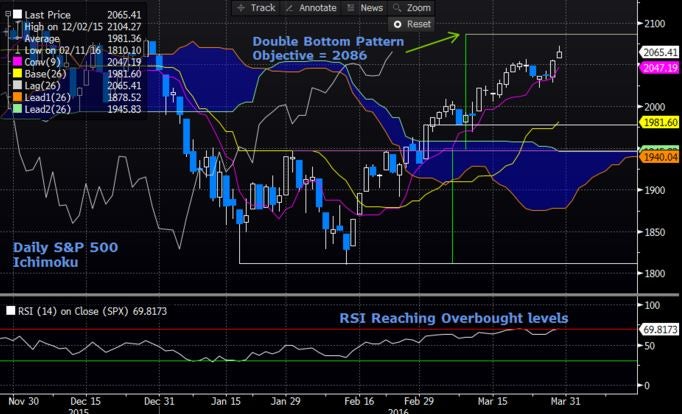
Task: Click the Dec 15 date label
Action: pos(85,401)
